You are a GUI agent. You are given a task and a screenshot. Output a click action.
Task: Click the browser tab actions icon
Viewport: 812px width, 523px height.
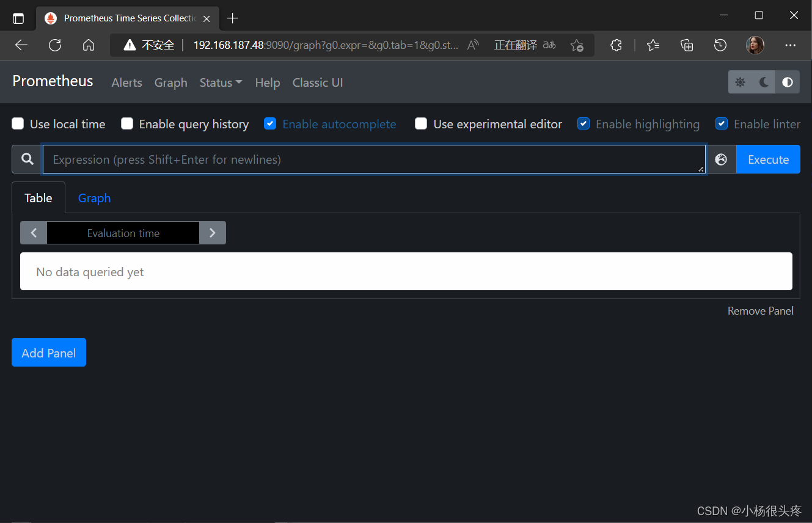coord(18,18)
